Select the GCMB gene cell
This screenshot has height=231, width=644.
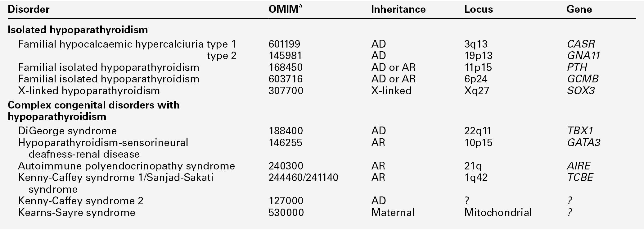(x=583, y=79)
